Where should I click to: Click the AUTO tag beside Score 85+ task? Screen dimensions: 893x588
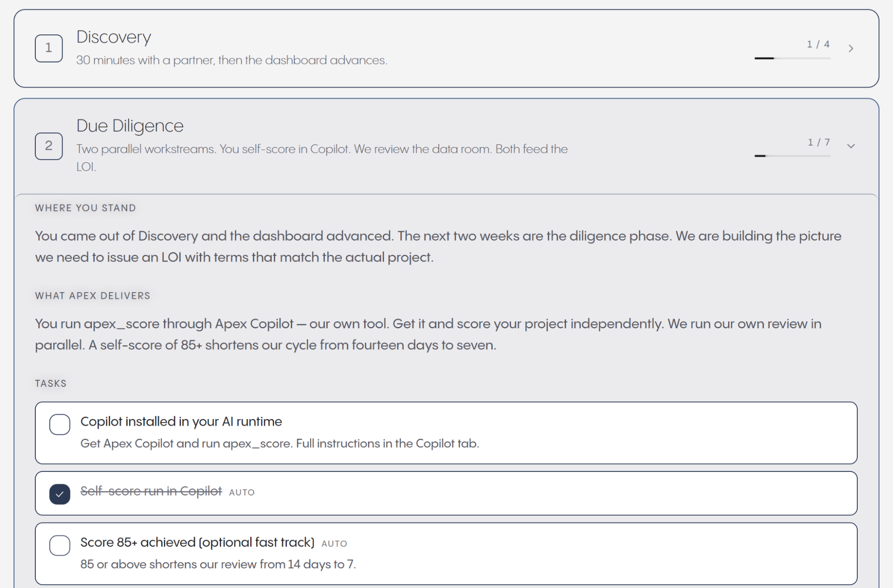click(334, 544)
